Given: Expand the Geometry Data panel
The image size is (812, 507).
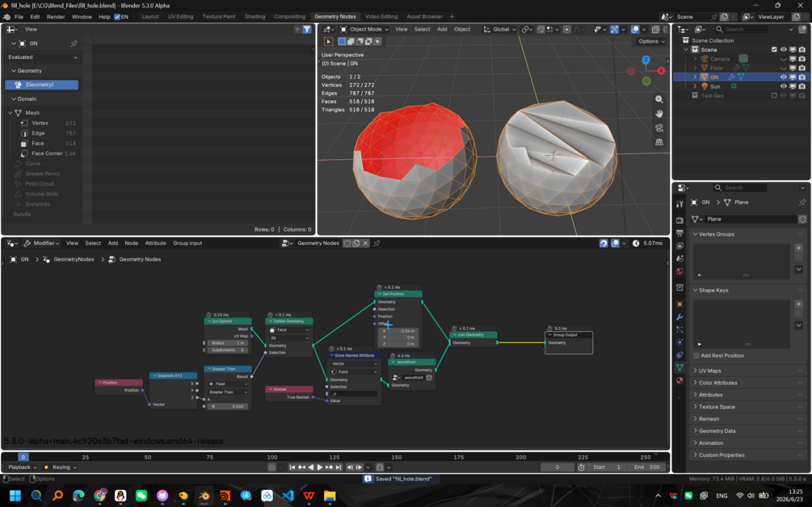Looking at the screenshot, I should [717, 431].
